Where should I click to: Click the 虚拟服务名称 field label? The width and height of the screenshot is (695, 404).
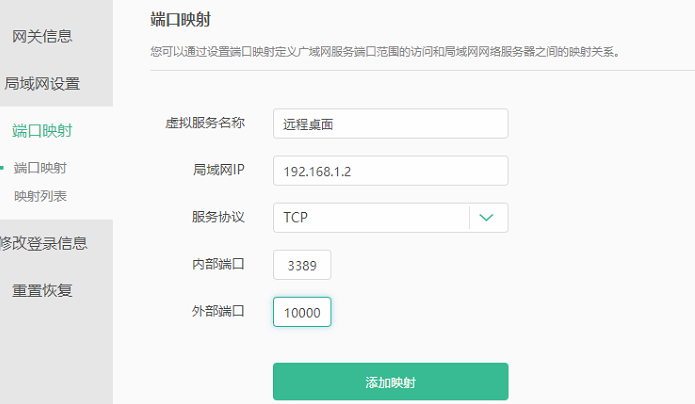pos(205,123)
